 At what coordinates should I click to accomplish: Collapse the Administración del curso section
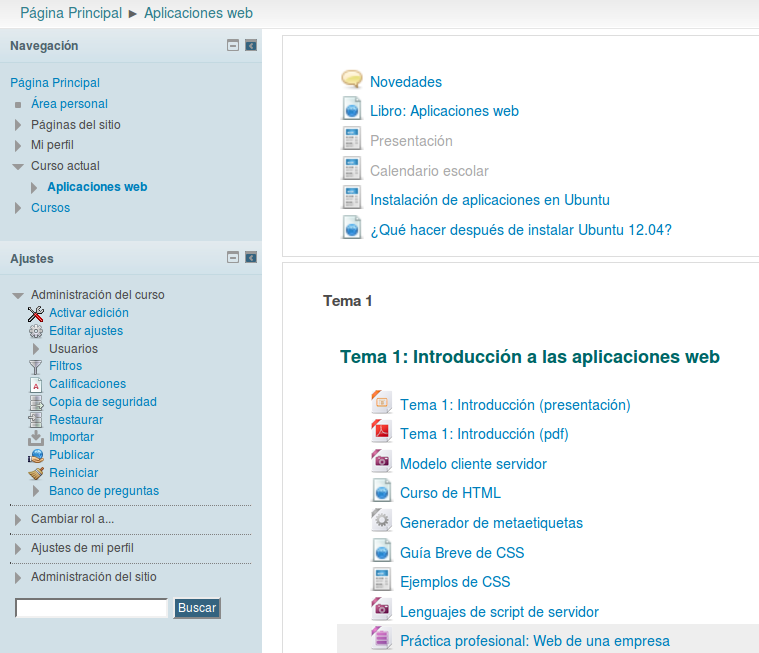pos(18,295)
